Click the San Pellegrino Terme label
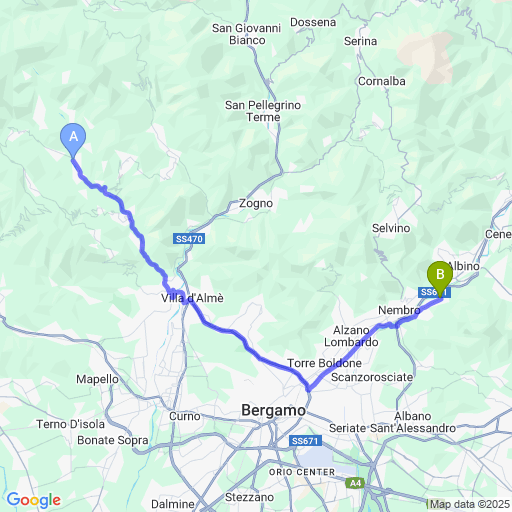 point(263,111)
